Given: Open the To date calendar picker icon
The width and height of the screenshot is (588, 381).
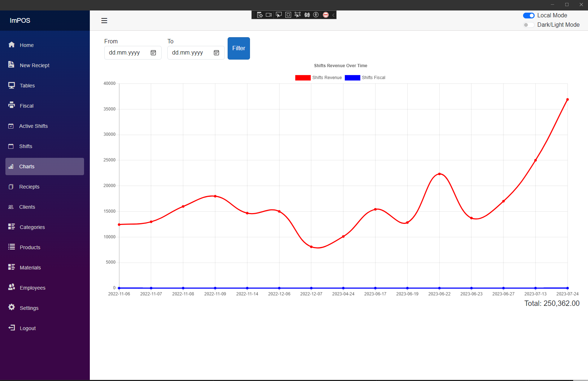Looking at the screenshot, I should (216, 53).
